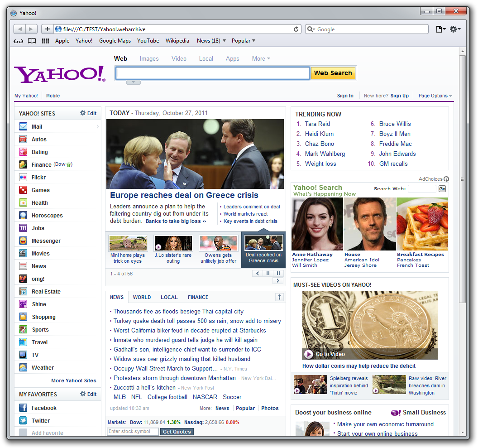The image size is (478, 448).
Task: Open Safari Reading List glasses icon
Action: click(18, 41)
